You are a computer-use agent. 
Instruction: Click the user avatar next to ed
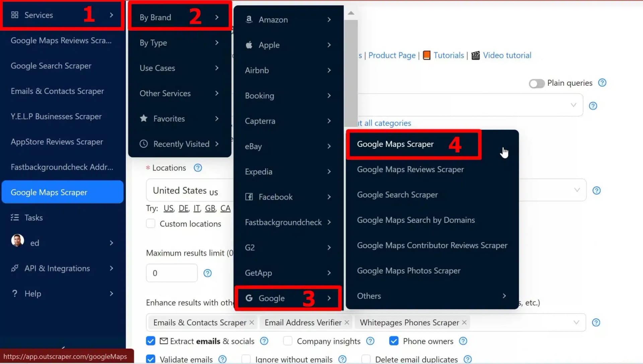pyautogui.click(x=17, y=240)
